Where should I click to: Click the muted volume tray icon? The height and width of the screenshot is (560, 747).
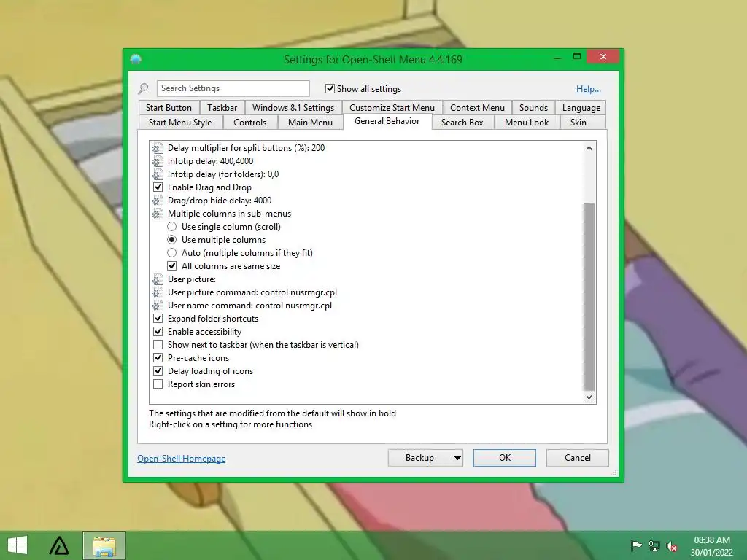672,546
